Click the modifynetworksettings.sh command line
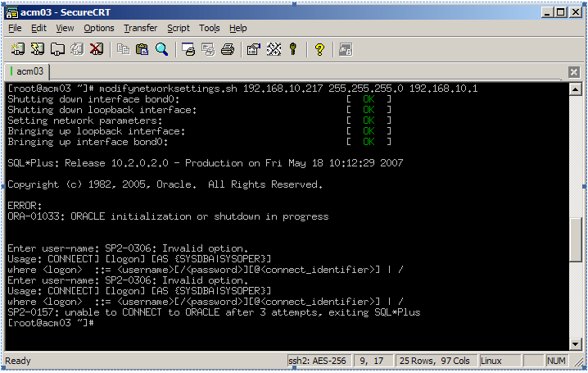 pos(242,89)
